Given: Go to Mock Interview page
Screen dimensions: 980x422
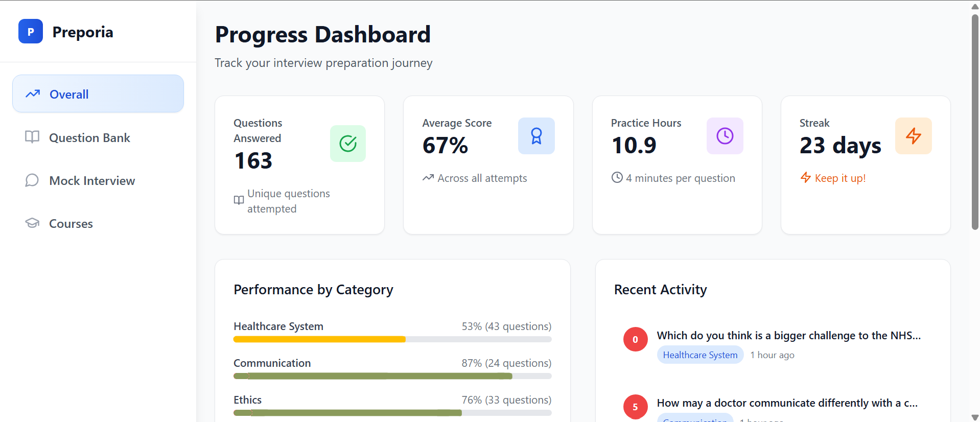Looking at the screenshot, I should coord(92,181).
